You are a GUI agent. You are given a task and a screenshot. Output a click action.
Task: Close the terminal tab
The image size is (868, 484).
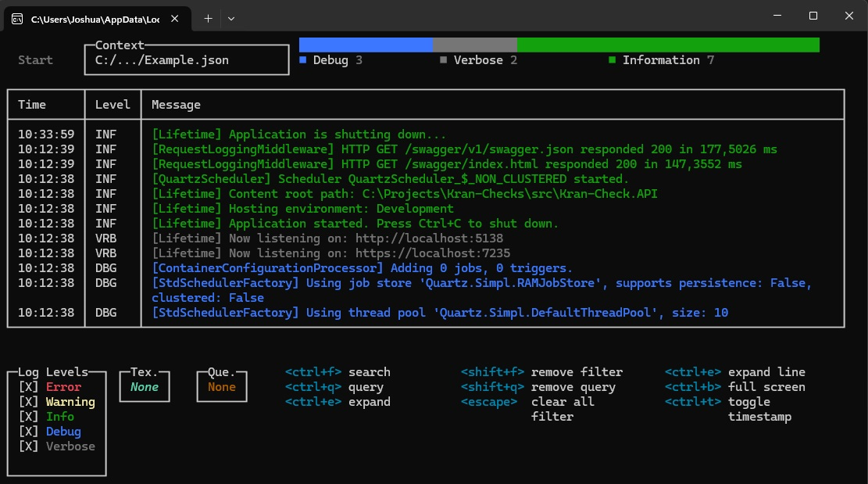(x=174, y=18)
